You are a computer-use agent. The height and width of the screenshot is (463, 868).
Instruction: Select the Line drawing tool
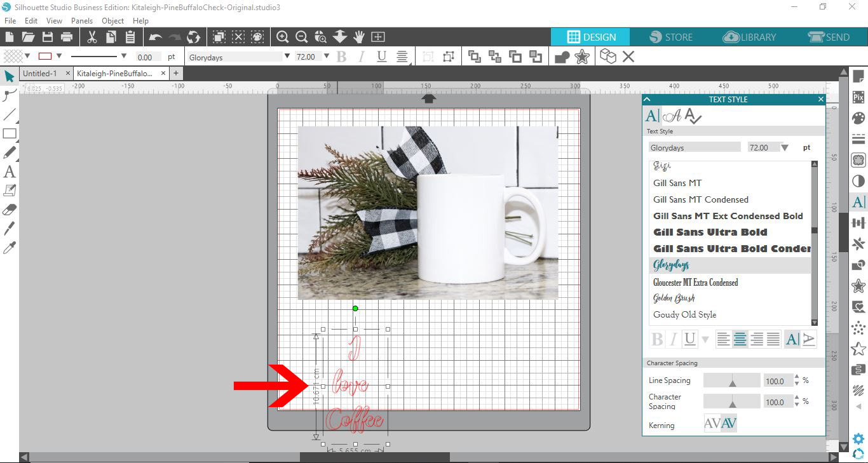pos(10,114)
